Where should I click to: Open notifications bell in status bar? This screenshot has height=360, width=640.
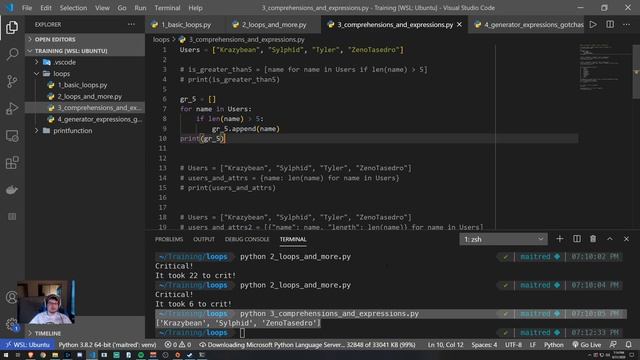[x=629, y=344]
